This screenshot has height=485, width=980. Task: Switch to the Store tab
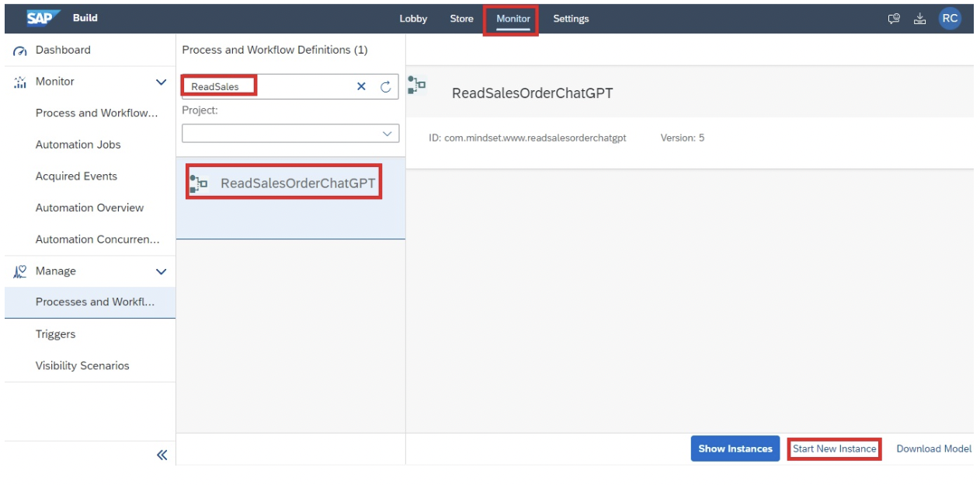click(x=461, y=19)
